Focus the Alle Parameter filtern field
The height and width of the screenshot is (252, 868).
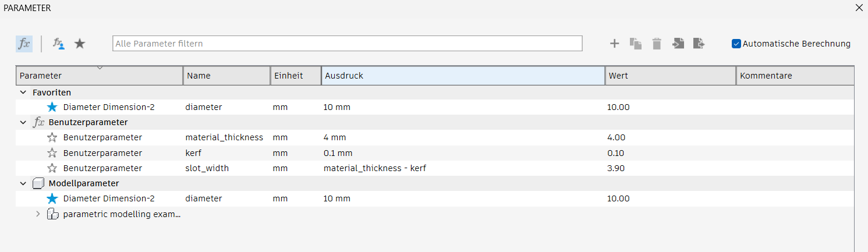[x=348, y=44]
